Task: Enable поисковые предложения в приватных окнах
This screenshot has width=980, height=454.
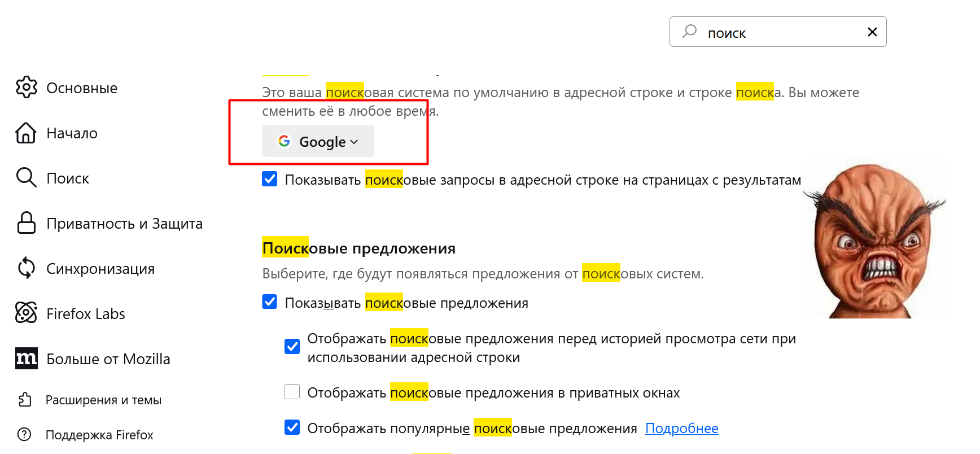Action: click(x=292, y=392)
